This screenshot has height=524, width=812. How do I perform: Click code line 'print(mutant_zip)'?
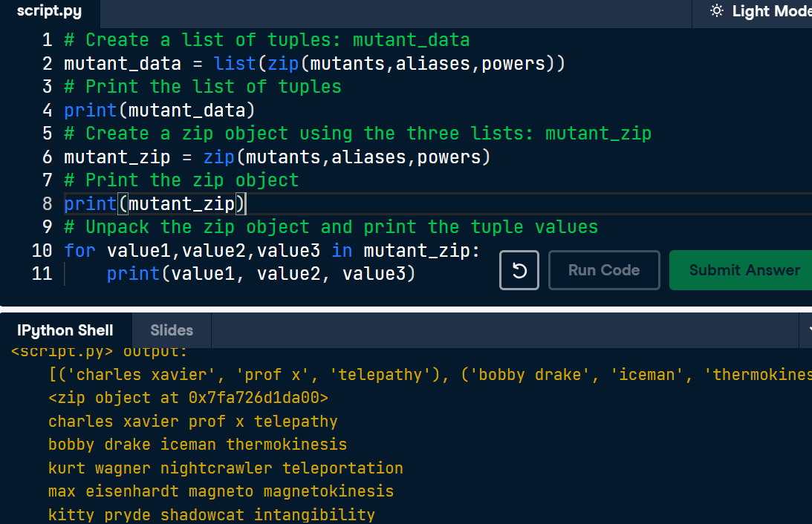[155, 204]
